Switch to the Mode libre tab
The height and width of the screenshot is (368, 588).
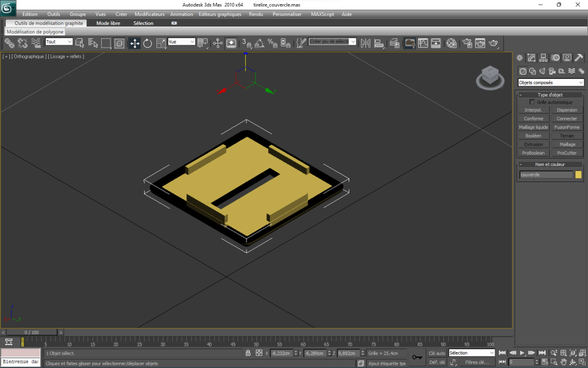108,24
